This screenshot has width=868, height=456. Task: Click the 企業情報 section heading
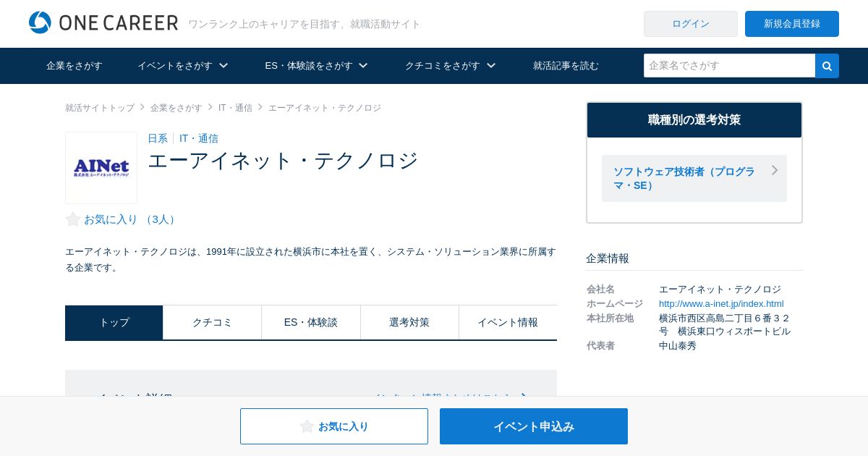tap(608, 258)
